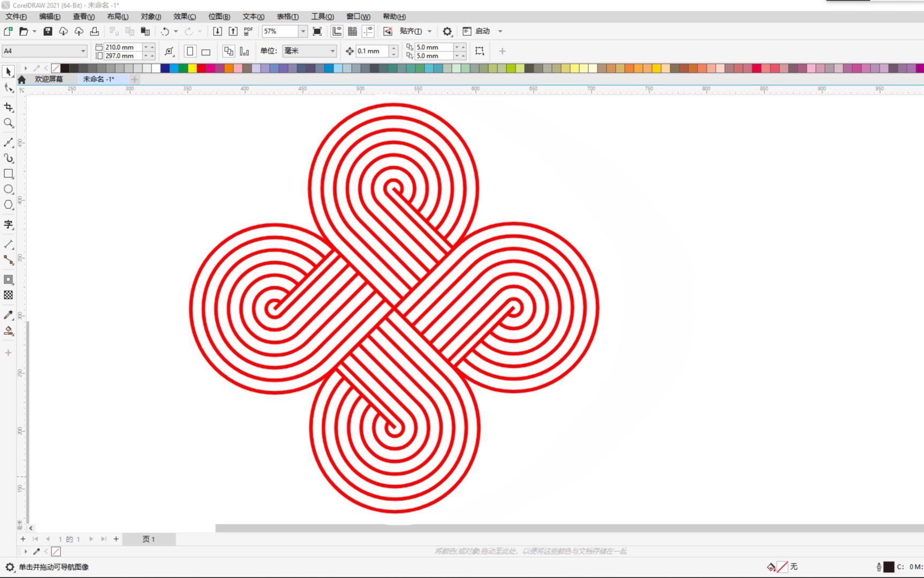Undo the last action

tap(165, 31)
